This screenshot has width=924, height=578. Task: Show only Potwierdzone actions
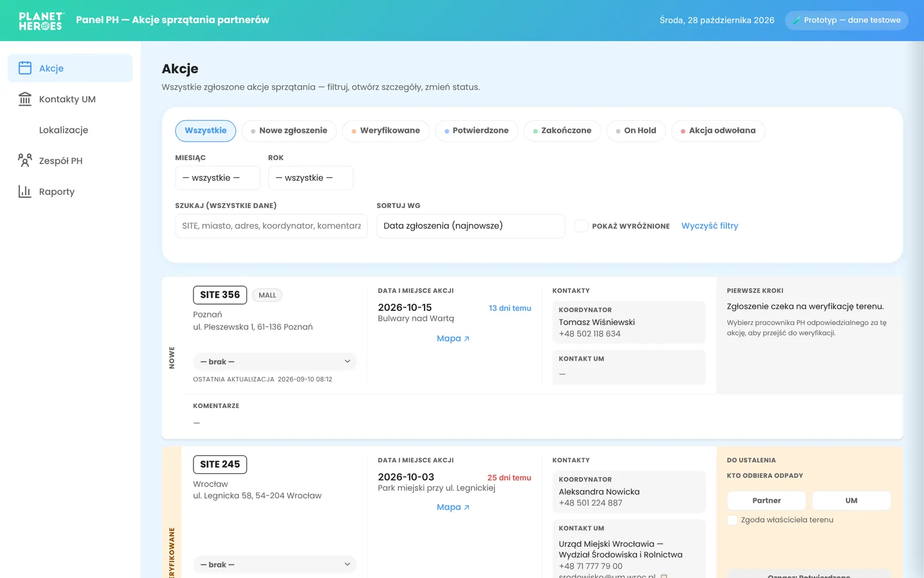coord(476,131)
